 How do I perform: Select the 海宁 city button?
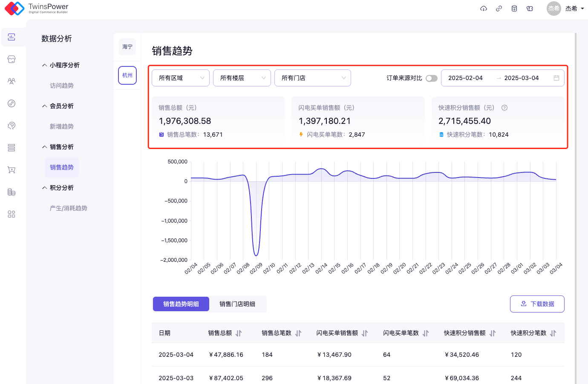pos(127,47)
